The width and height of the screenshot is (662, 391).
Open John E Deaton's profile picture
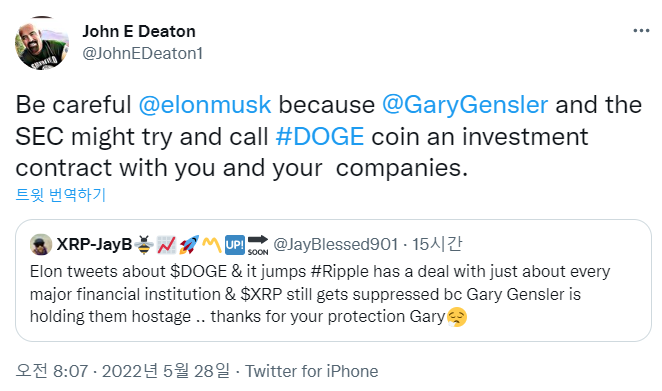pyautogui.click(x=42, y=43)
